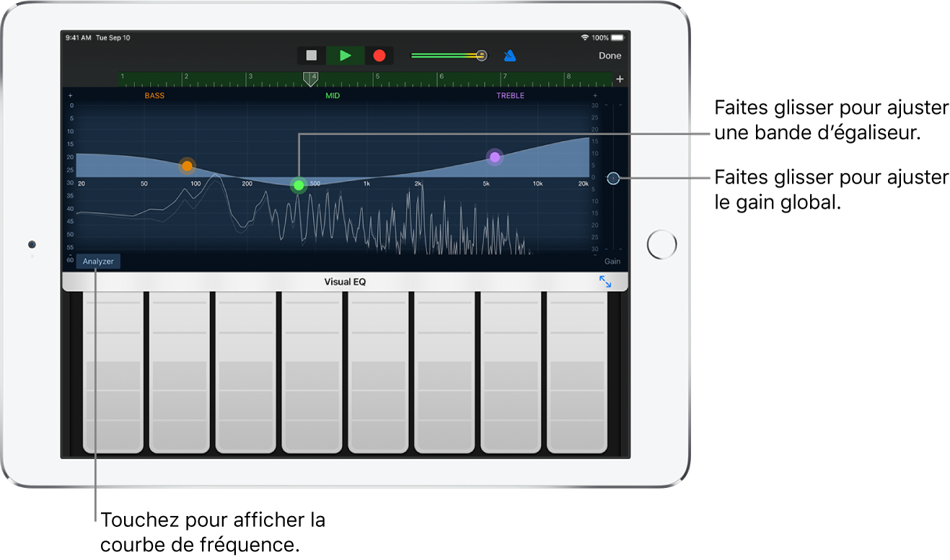Stop playback with the square button

312,55
